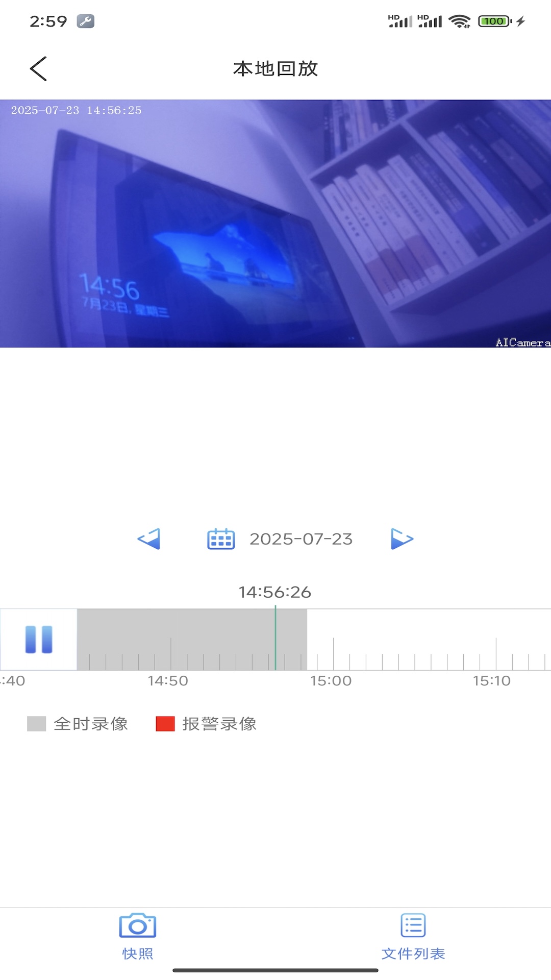Tap the status bar clock 2:59
Viewport: 551px width, 980px height.
[x=48, y=21]
